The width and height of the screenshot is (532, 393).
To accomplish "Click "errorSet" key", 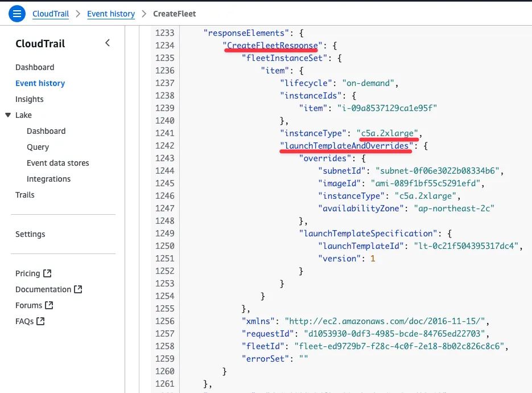I will [x=265, y=359].
